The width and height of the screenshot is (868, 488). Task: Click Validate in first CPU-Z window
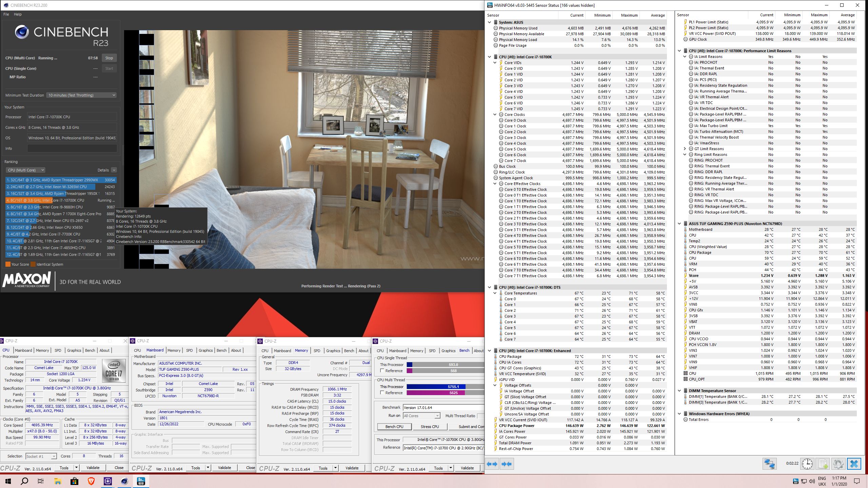point(93,468)
